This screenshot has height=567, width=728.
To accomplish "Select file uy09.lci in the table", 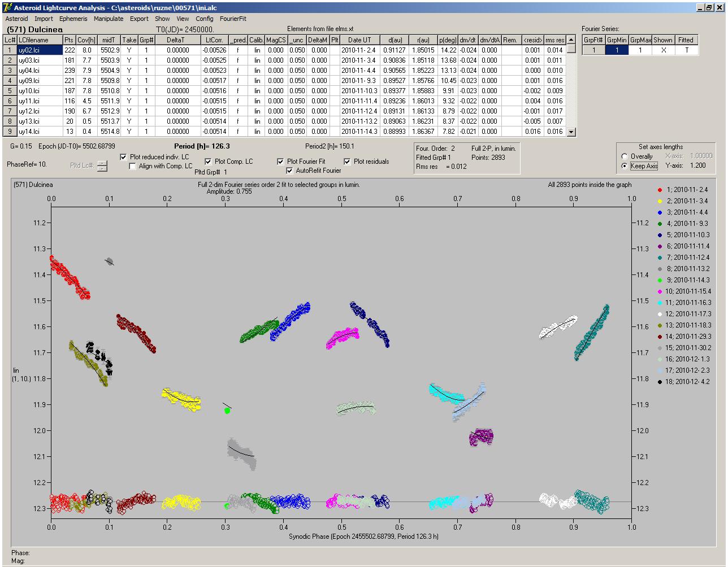I will click(x=40, y=81).
